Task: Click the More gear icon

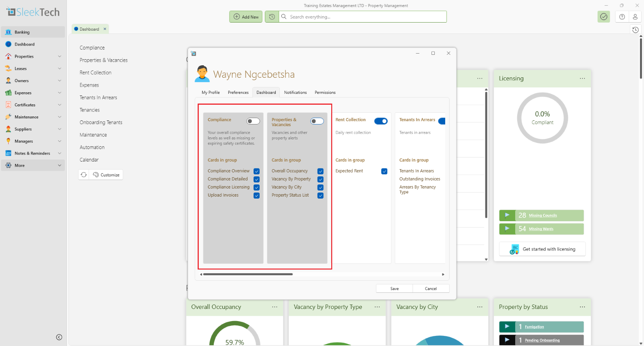Action: point(8,165)
